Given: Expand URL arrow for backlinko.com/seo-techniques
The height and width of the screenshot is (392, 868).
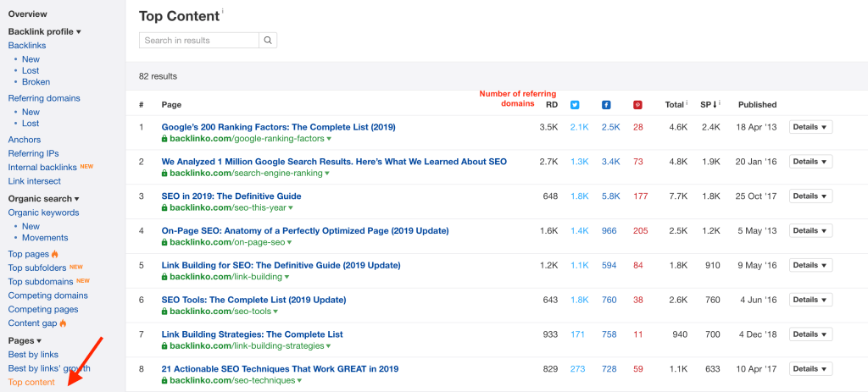Looking at the screenshot, I should coord(299,381).
